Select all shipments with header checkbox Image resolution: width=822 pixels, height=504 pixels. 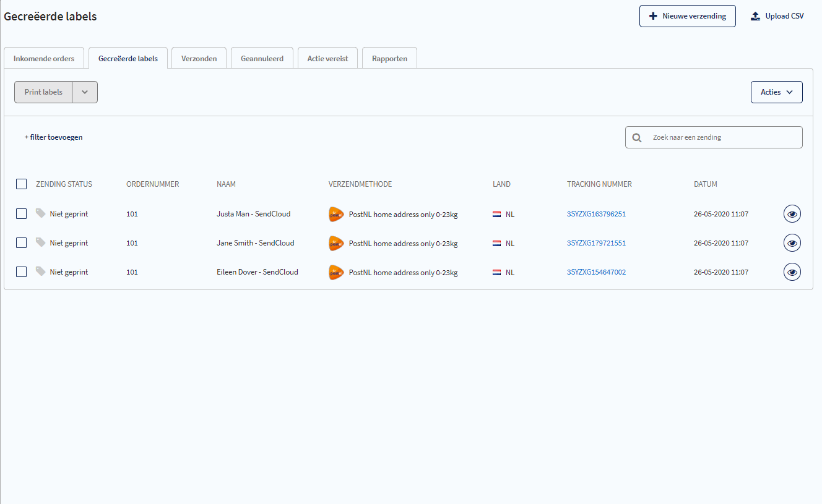(22, 184)
